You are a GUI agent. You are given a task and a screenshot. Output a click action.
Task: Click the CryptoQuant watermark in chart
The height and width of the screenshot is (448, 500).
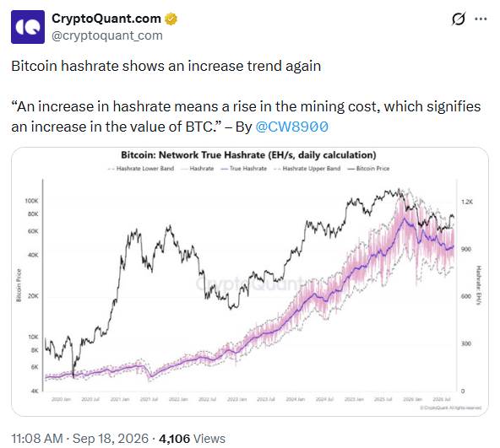point(249,283)
